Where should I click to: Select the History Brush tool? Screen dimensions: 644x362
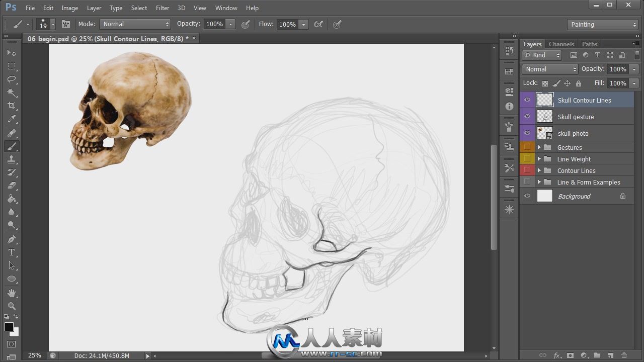coord(12,172)
